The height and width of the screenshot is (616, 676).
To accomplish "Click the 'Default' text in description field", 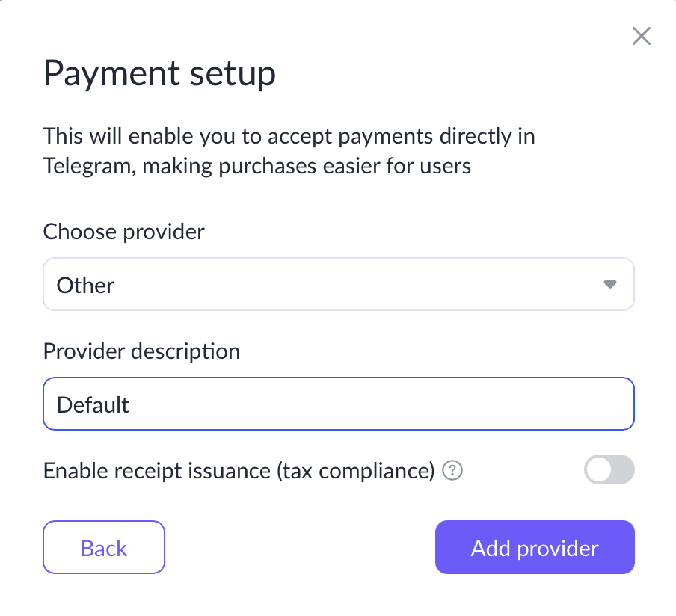I will [93, 404].
